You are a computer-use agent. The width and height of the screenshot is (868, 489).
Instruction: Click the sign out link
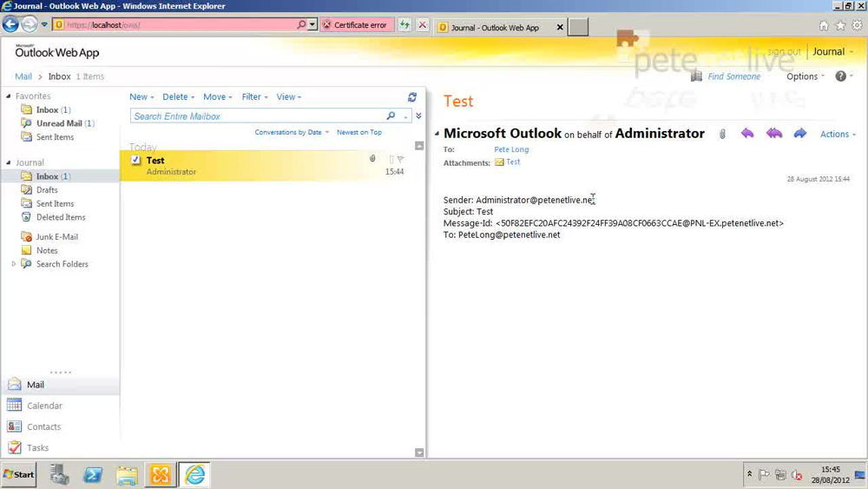tap(784, 51)
